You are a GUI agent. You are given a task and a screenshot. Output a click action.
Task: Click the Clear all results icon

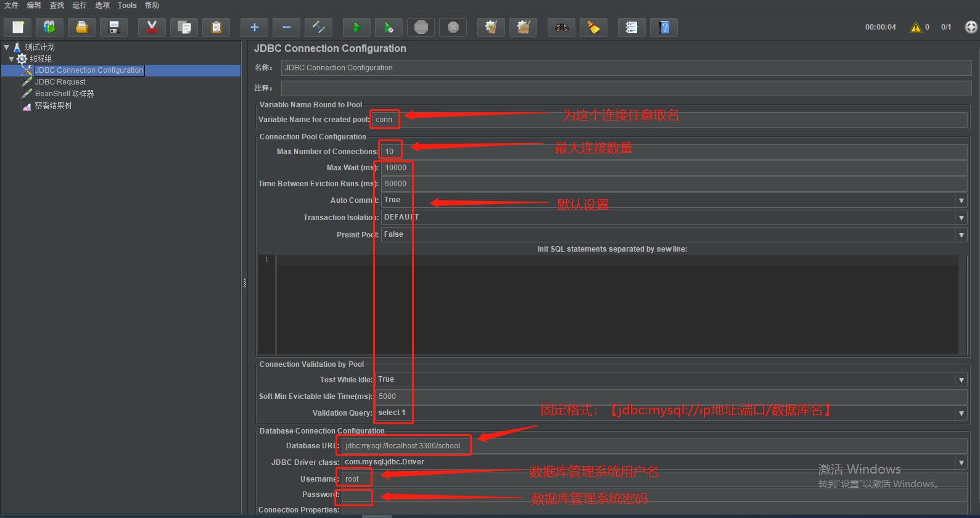tap(523, 27)
